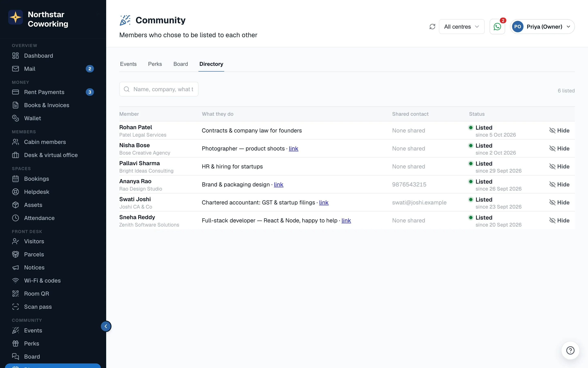Screen dimensions: 588x368
Task: Go to Rent Payments
Action: tap(53, 92)
